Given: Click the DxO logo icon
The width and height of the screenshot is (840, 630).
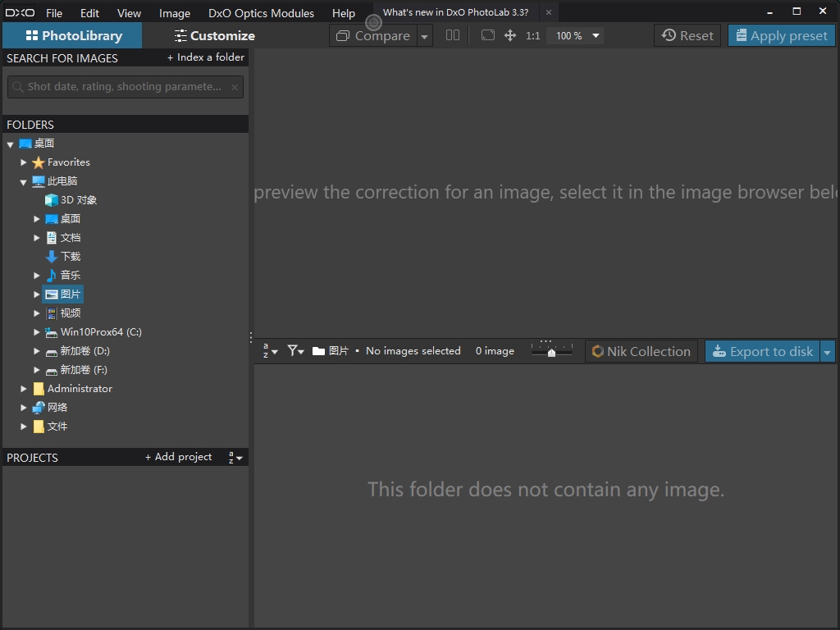Looking at the screenshot, I should coord(20,12).
